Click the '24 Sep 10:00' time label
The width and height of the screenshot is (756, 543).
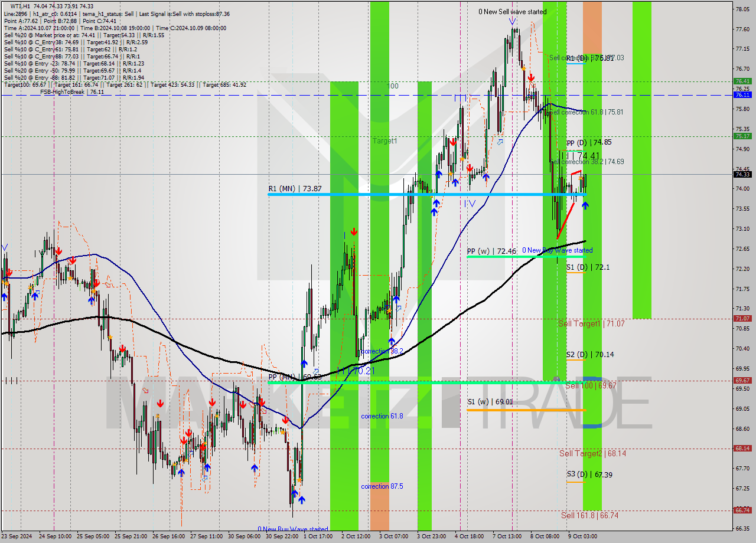55,537
